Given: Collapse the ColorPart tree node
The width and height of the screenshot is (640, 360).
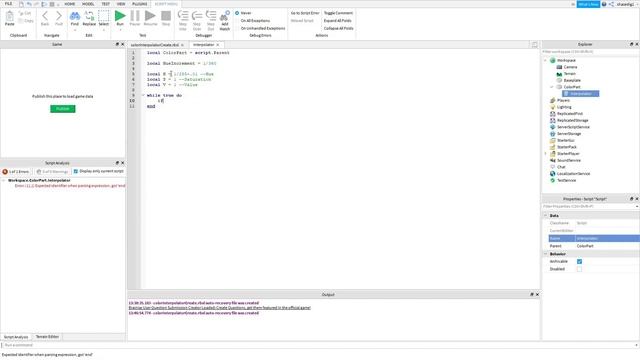Looking at the screenshot, I should point(552,87).
